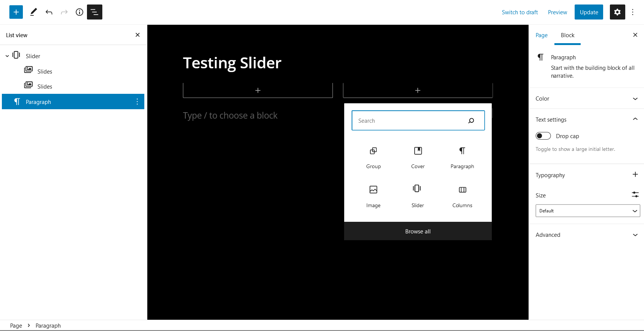
Task: Click the Undo arrow
Action: coord(49,12)
